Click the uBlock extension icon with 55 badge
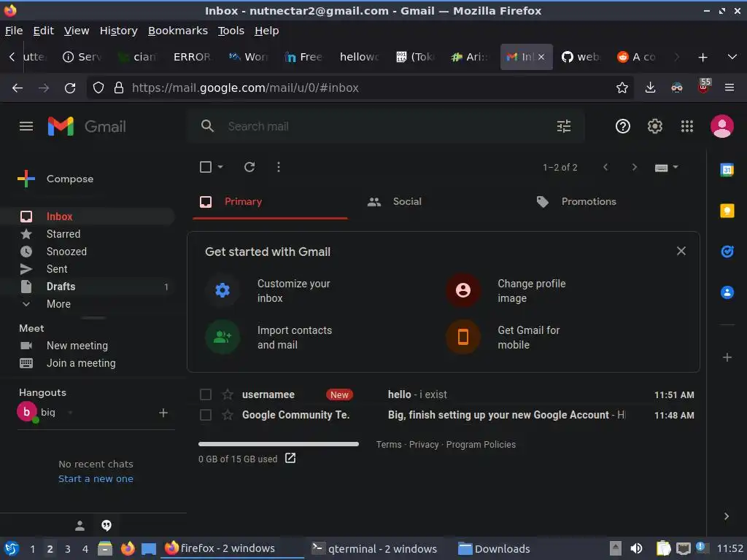 703,86
